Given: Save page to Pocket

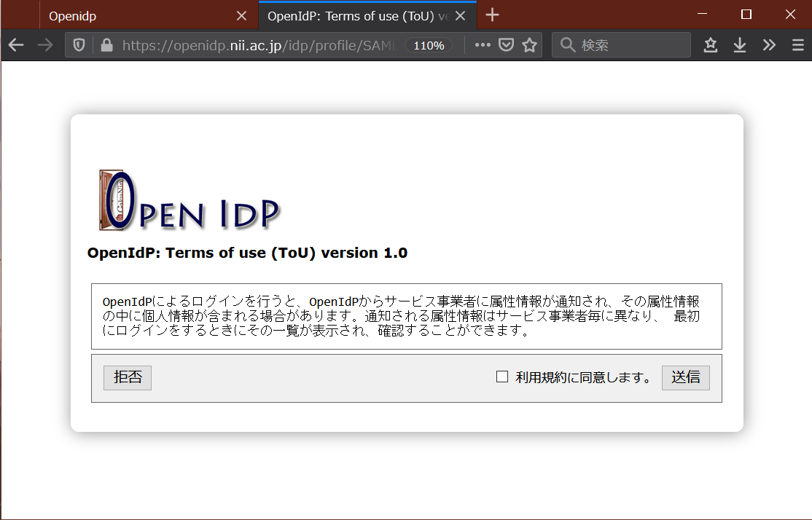Looking at the screenshot, I should click(x=506, y=46).
